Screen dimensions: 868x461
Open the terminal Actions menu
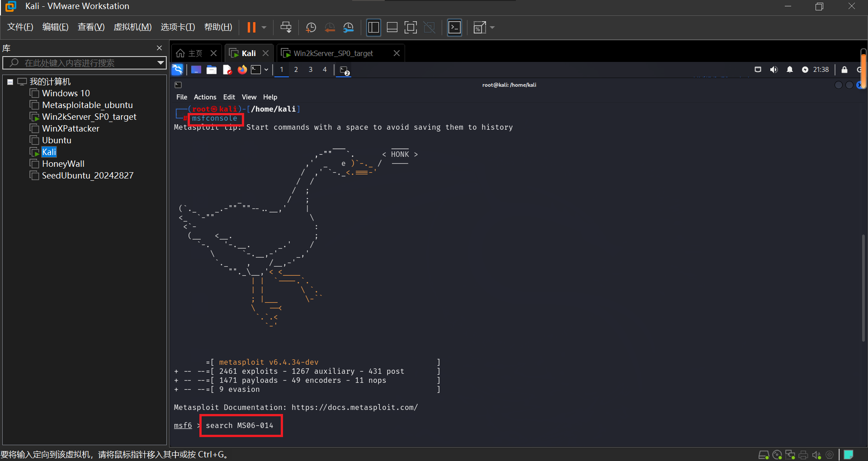205,97
